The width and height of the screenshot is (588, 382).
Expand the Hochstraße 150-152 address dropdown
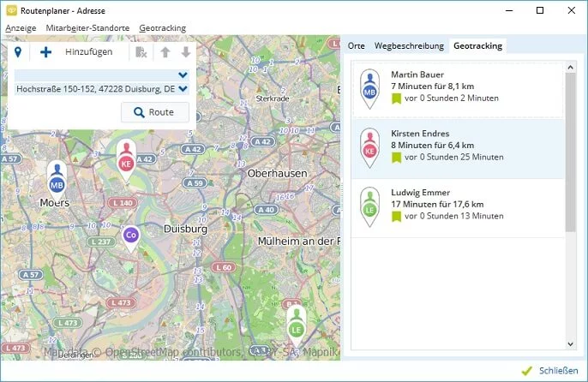(183, 89)
